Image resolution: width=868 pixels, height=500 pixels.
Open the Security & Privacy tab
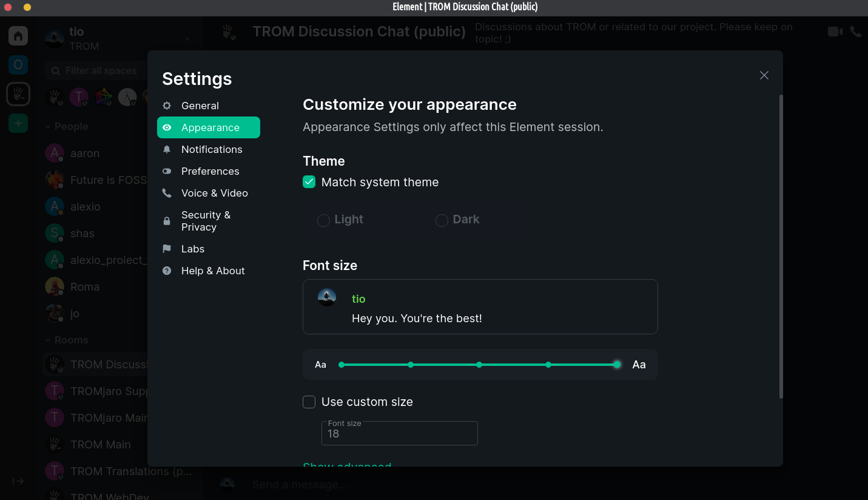(x=209, y=221)
